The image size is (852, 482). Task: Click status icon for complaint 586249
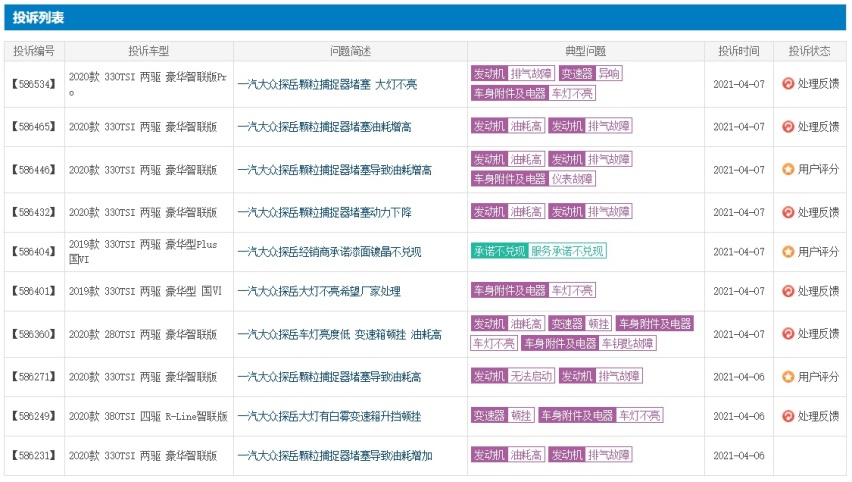788,416
